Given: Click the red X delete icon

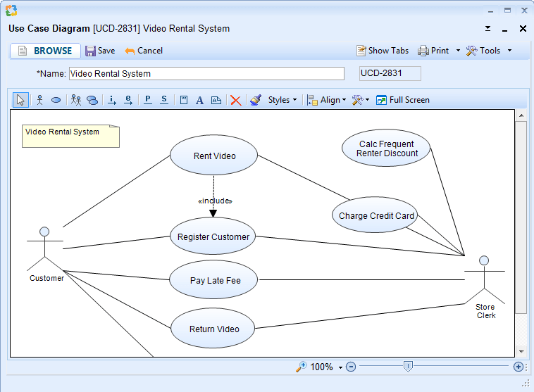Looking at the screenshot, I should coord(236,100).
